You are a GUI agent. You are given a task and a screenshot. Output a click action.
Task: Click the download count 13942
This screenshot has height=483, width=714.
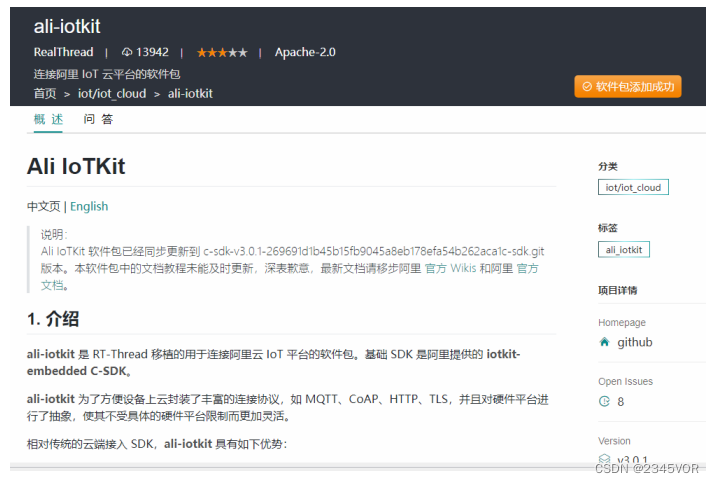[x=153, y=52]
